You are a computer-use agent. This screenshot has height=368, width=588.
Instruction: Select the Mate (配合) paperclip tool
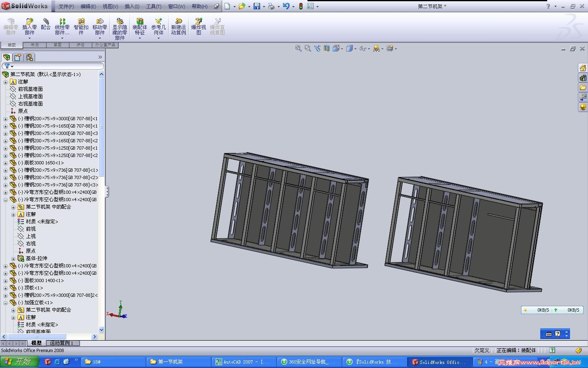pyautogui.click(x=46, y=24)
